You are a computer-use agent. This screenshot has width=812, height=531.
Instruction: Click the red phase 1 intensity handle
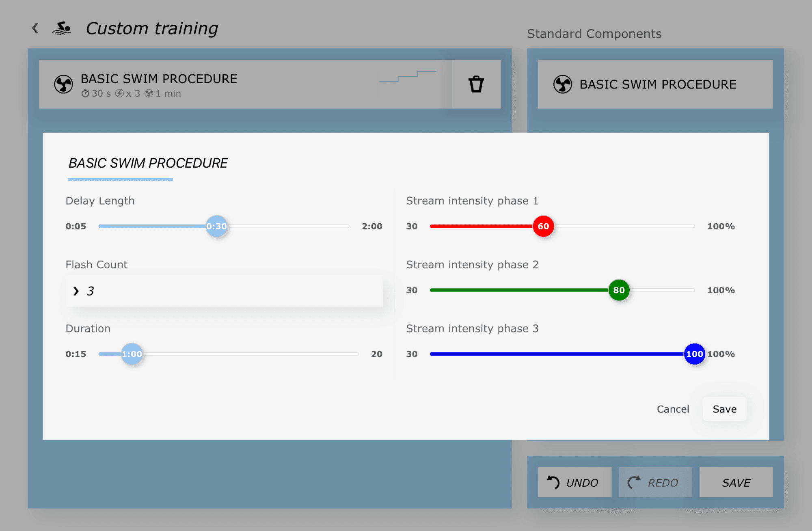[543, 227]
